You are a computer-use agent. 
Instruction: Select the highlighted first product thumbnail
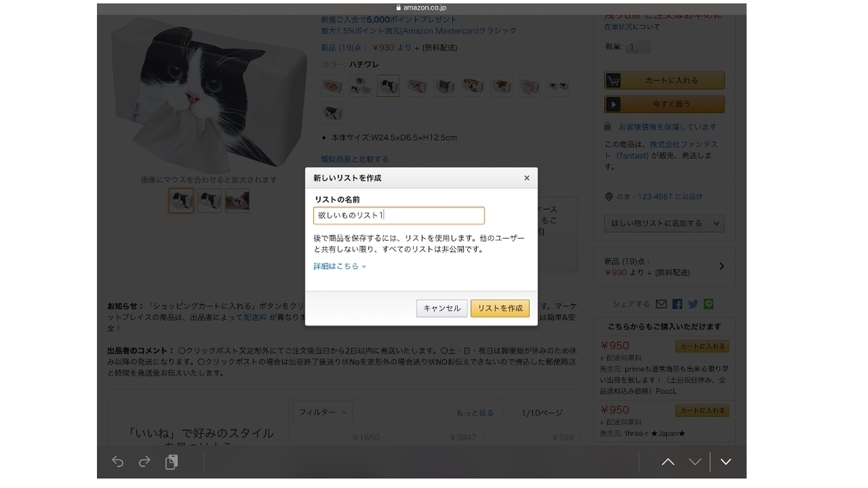[182, 201]
